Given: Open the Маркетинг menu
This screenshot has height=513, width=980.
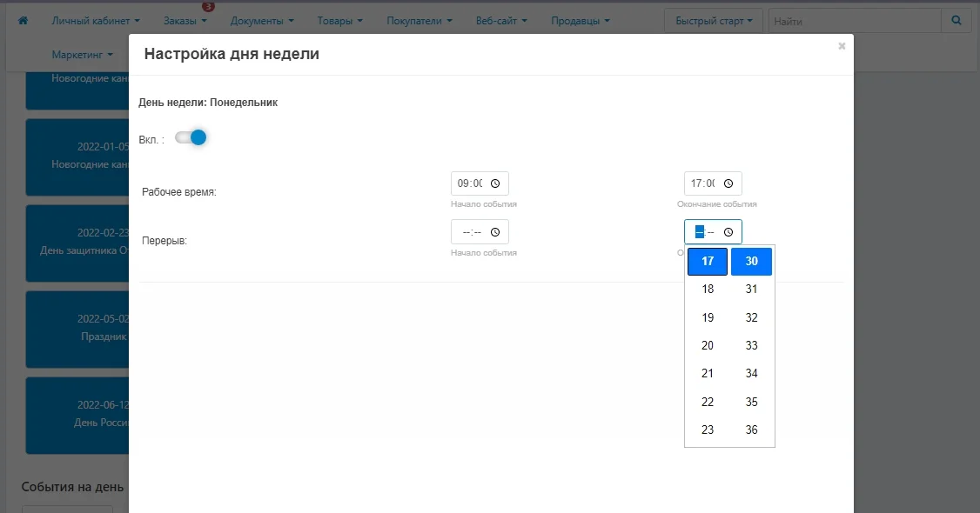Looking at the screenshot, I should coord(83,54).
